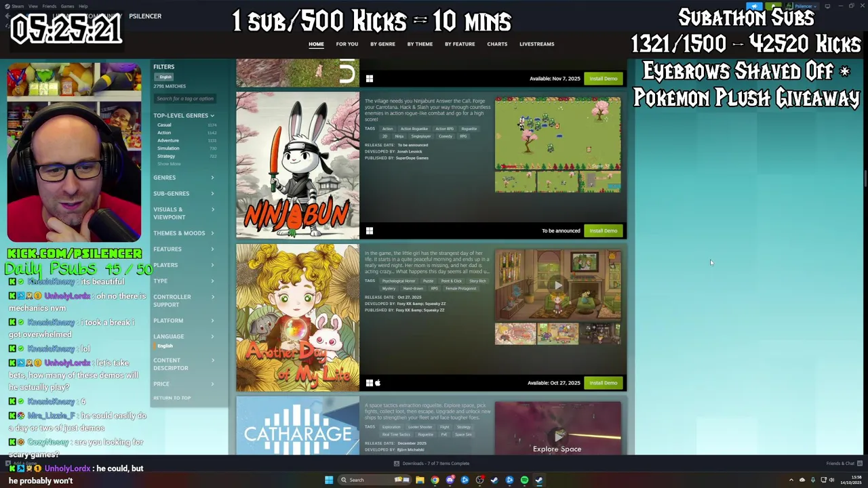Open the Steam Downloads manager
Image resolution: width=868 pixels, height=488 pixels.
431,464
